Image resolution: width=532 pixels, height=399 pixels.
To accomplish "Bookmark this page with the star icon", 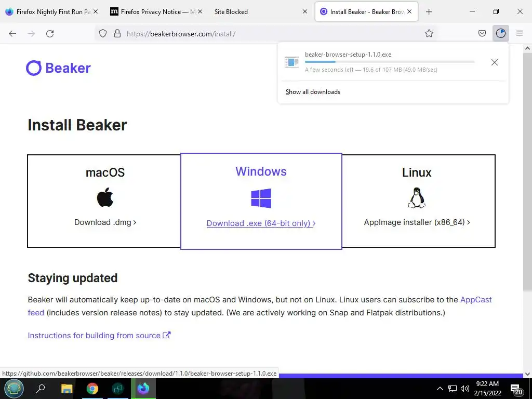I will coord(429,33).
